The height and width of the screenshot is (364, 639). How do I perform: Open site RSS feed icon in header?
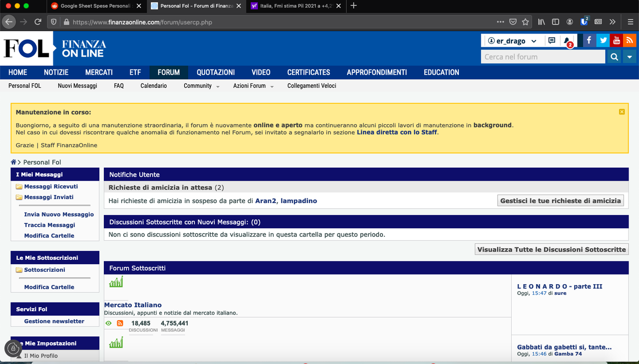pos(630,40)
